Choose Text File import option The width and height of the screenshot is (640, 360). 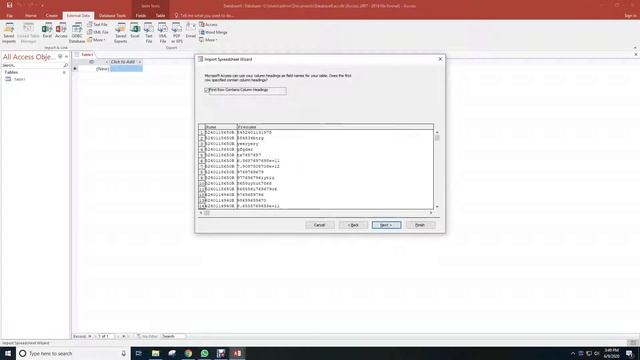coord(98,24)
